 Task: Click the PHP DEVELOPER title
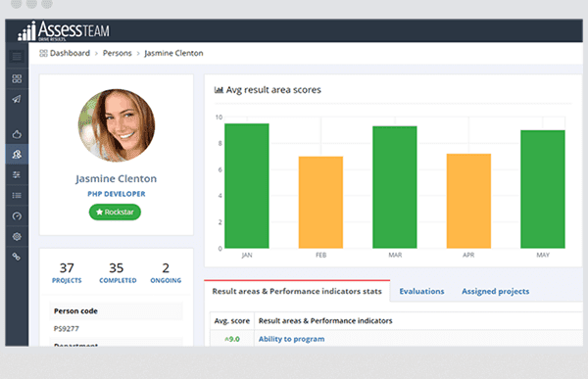[117, 194]
